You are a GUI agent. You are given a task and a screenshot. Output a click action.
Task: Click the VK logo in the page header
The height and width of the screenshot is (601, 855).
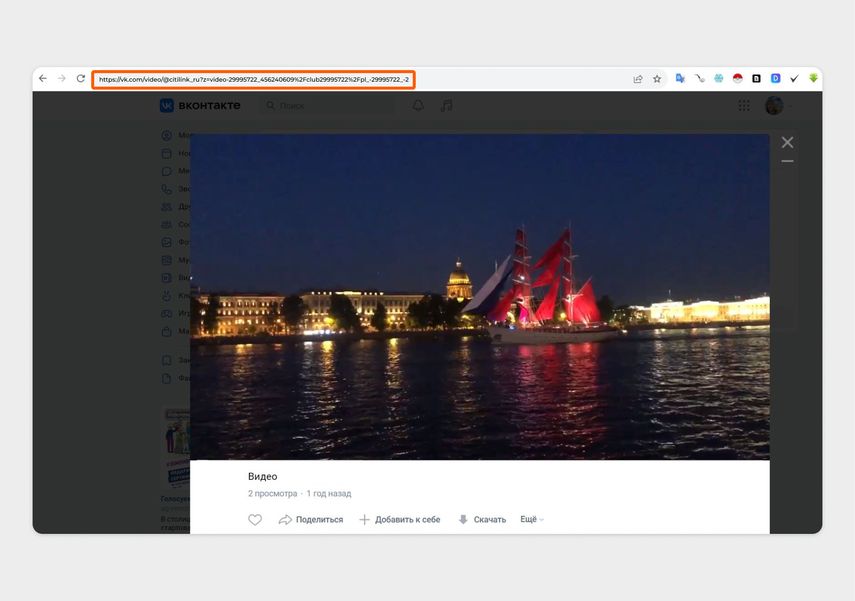tap(200, 105)
